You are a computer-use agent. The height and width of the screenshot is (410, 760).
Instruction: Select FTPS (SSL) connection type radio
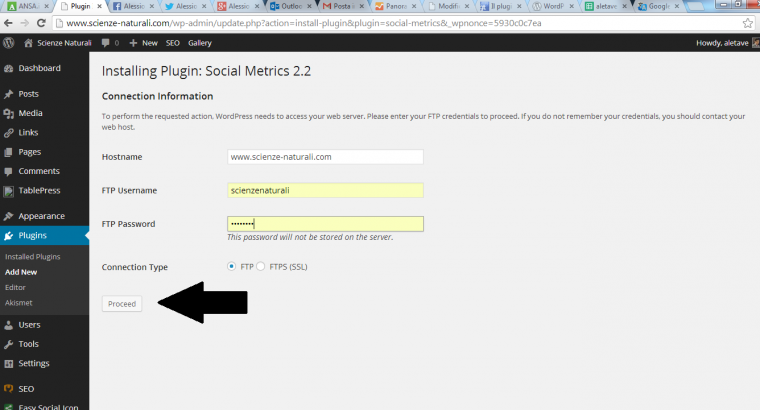pyautogui.click(x=261, y=266)
